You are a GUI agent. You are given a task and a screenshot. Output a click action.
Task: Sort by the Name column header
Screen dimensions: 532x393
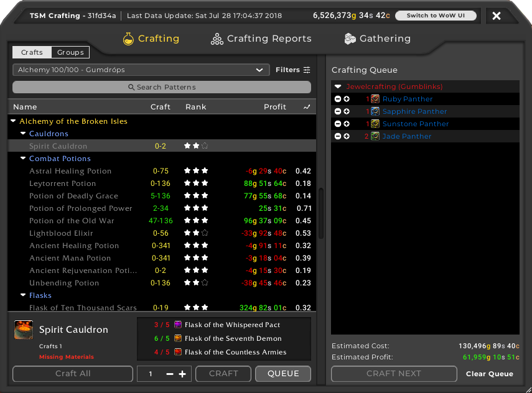tap(25, 107)
